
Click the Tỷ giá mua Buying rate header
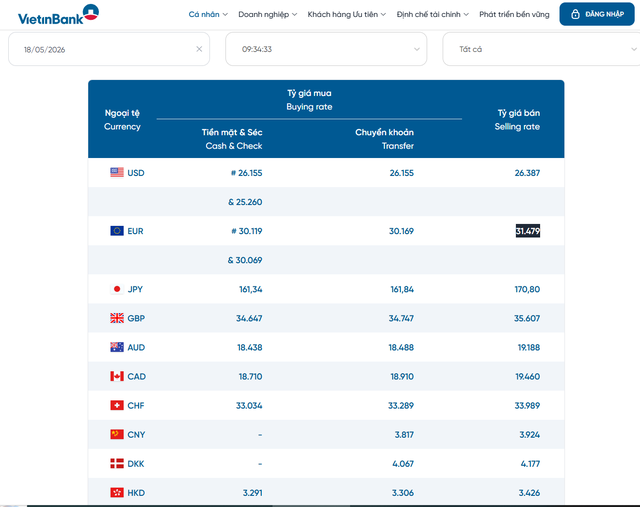pos(309,100)
